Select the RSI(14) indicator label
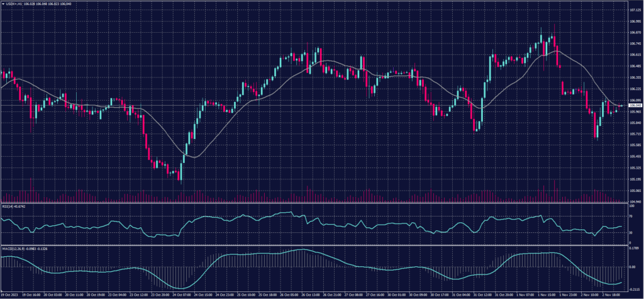The width and height of the screenshot is (644, 299). (12, 206)
